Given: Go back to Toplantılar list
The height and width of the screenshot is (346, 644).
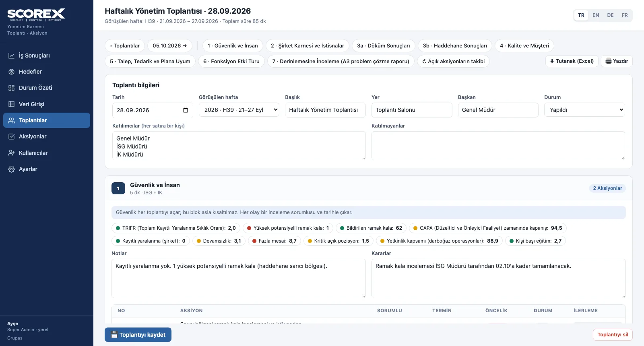Looking at the screenshot, I should pos(125,45).
